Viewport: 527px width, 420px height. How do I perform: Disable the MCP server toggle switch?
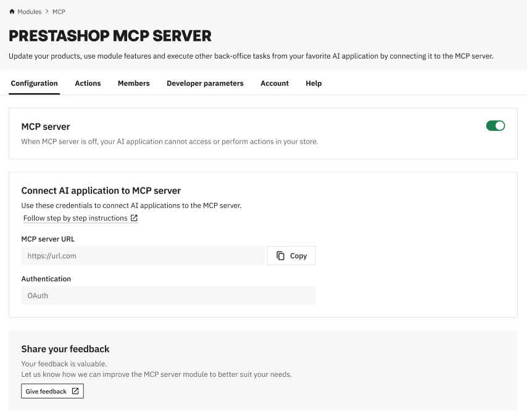pyautogui.click(x=495, y=126)
